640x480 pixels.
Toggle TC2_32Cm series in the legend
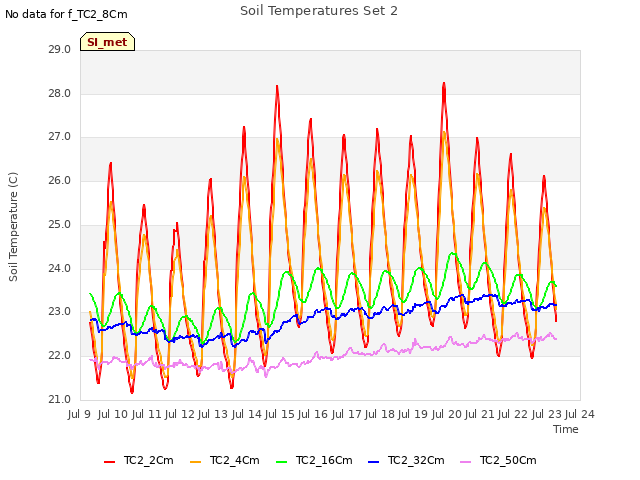point(407,460)
